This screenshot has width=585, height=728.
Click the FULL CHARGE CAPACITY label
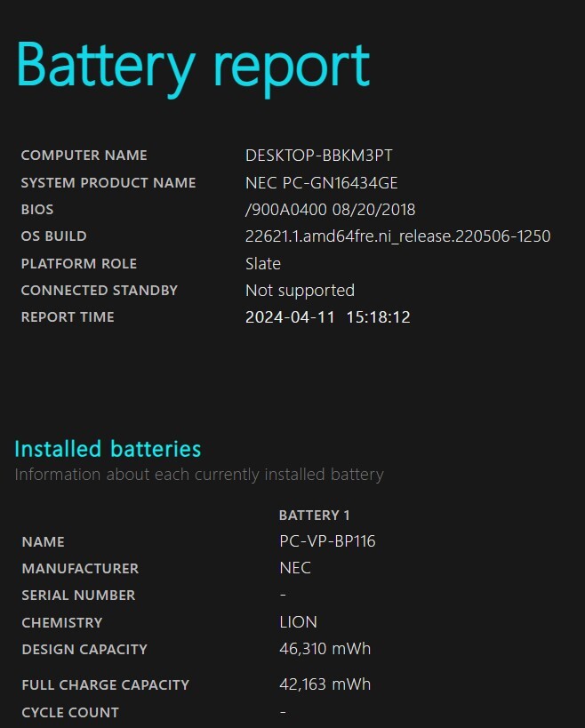pos(105,684)
